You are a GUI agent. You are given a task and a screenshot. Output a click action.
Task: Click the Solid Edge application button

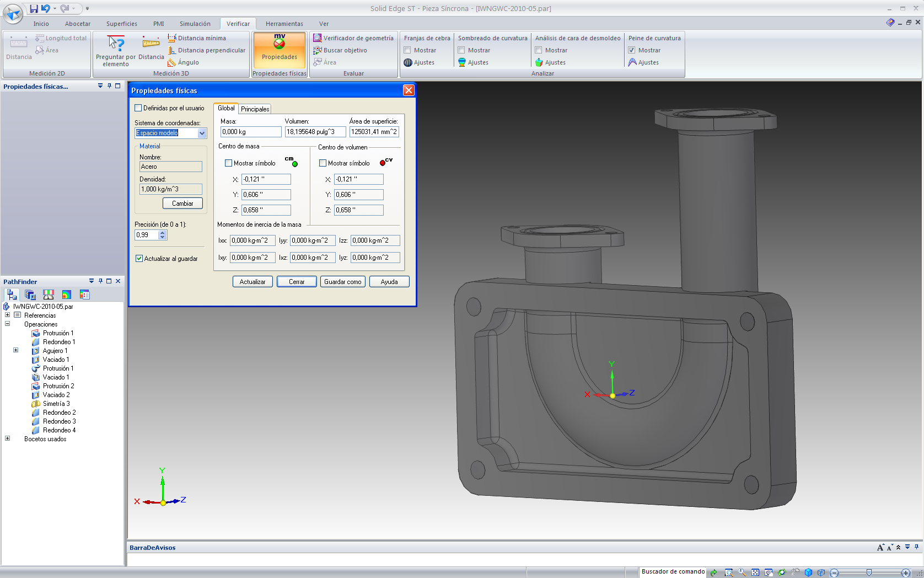pyautogui.click(x=13, y=13)
